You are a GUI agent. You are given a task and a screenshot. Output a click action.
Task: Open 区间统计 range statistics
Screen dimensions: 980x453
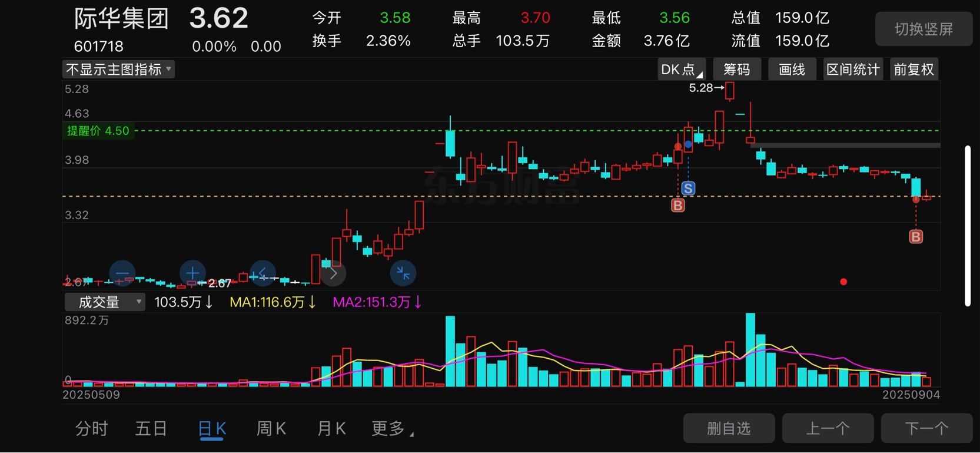[853, 70]
